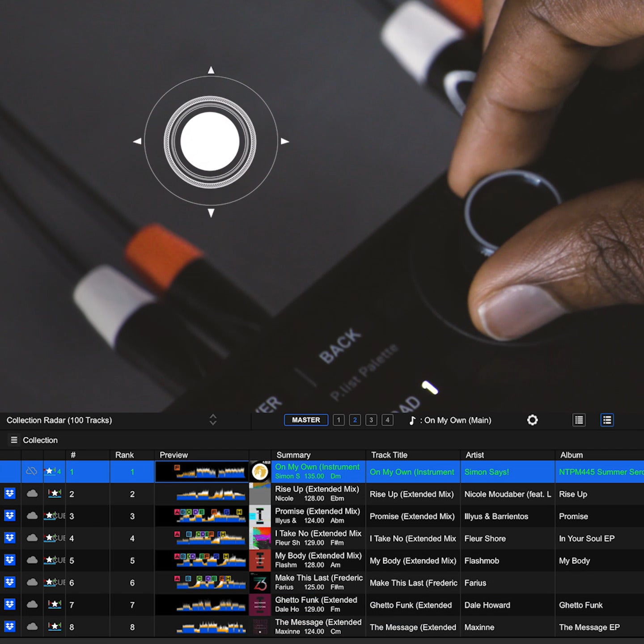Screen dimensions: 644x644
Task: Enable deck 4 selector button
Action: point(387,420)
